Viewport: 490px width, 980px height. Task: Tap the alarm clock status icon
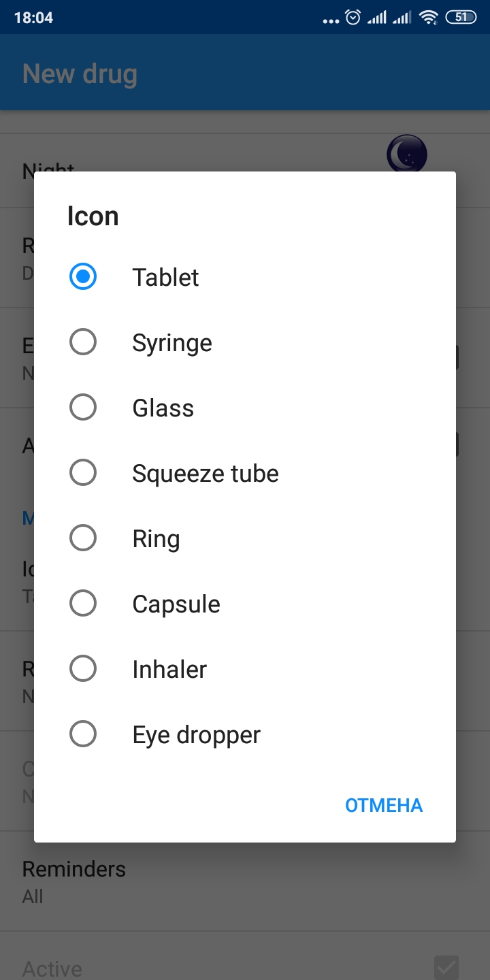pyautogui.click(x=353, y=18)
